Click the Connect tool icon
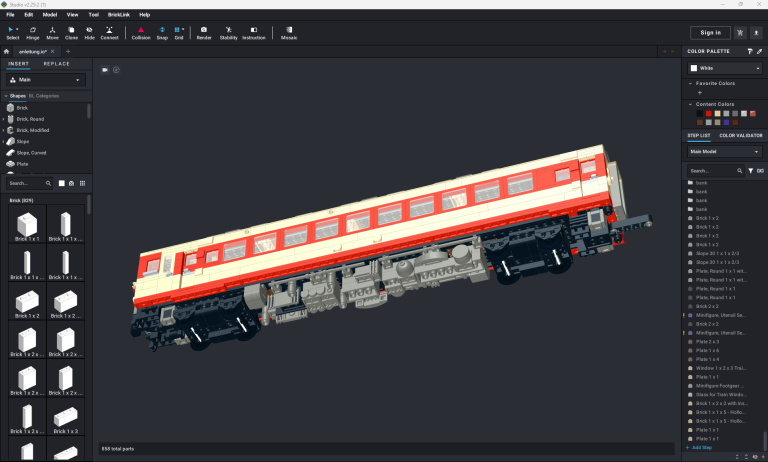 109,33
